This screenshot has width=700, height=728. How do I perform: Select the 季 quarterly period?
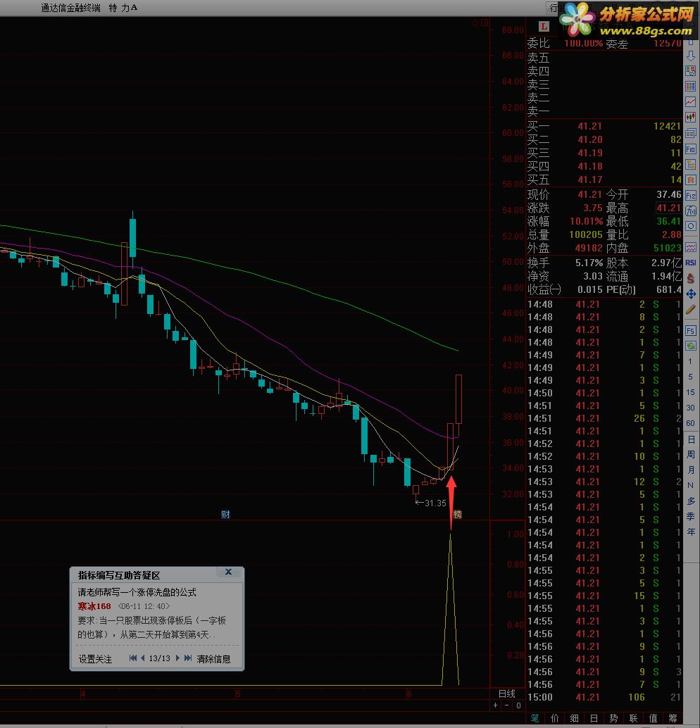click(x=691, y=516)
